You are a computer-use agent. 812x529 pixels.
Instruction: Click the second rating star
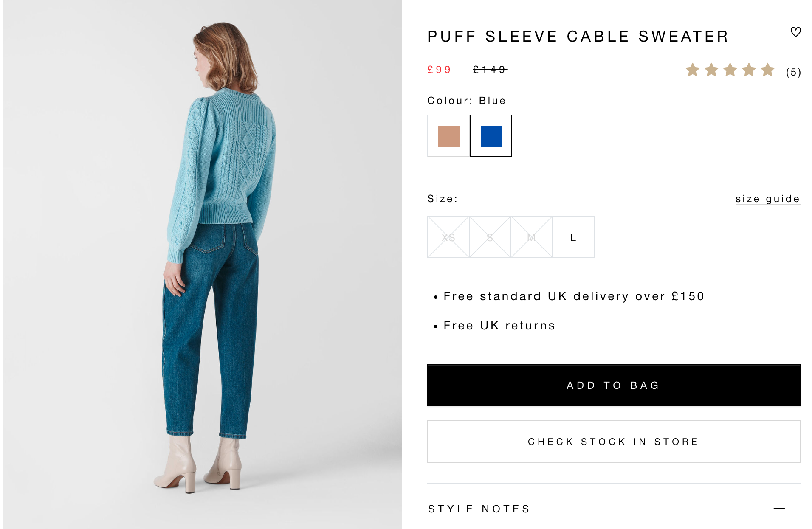711,70
